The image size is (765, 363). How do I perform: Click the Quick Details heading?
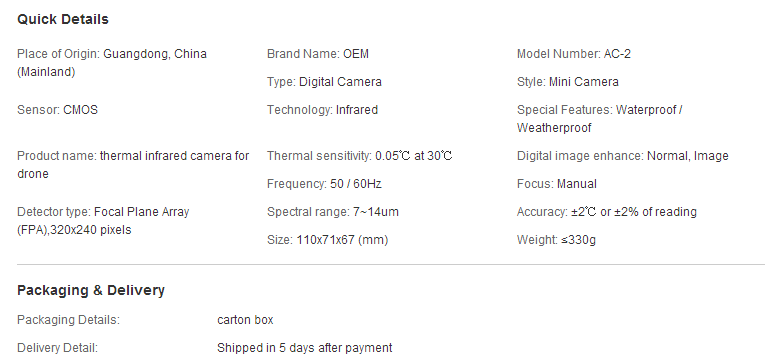[63, 20]
